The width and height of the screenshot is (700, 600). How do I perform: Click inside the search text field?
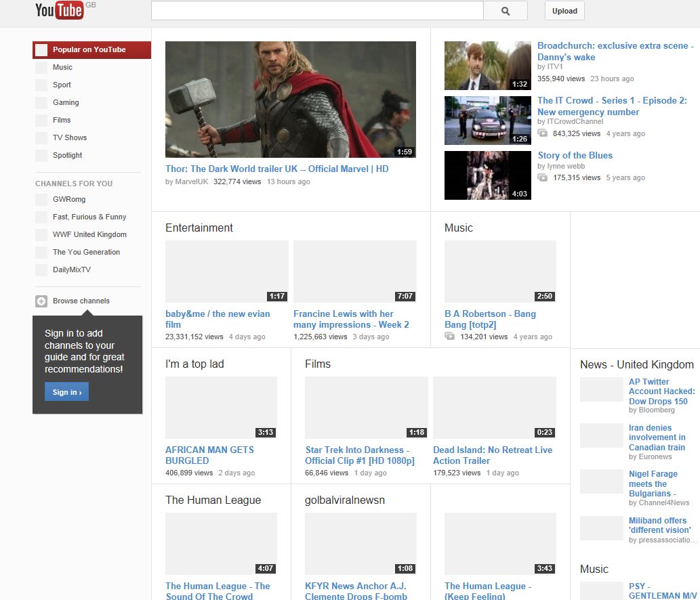316,11
